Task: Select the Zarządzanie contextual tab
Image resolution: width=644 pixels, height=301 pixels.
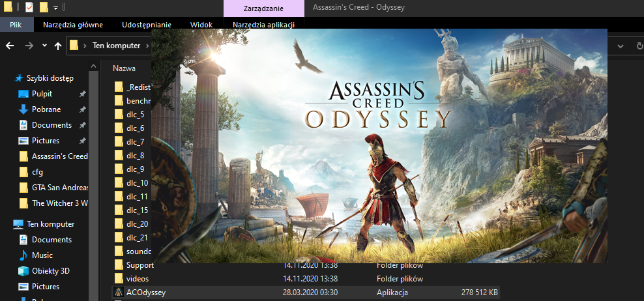Action: click(x=264, y=8)
